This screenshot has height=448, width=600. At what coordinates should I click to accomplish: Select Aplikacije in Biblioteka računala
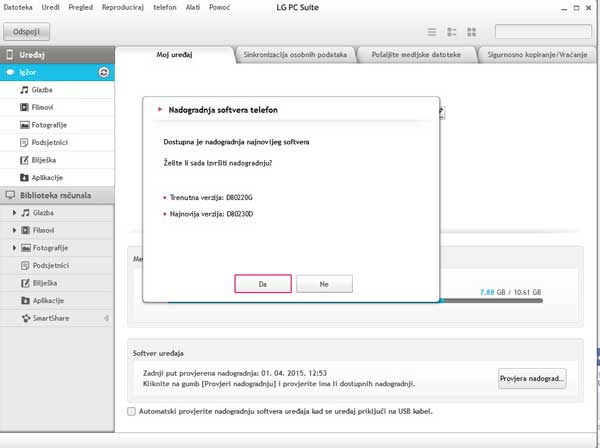[57, 301]
